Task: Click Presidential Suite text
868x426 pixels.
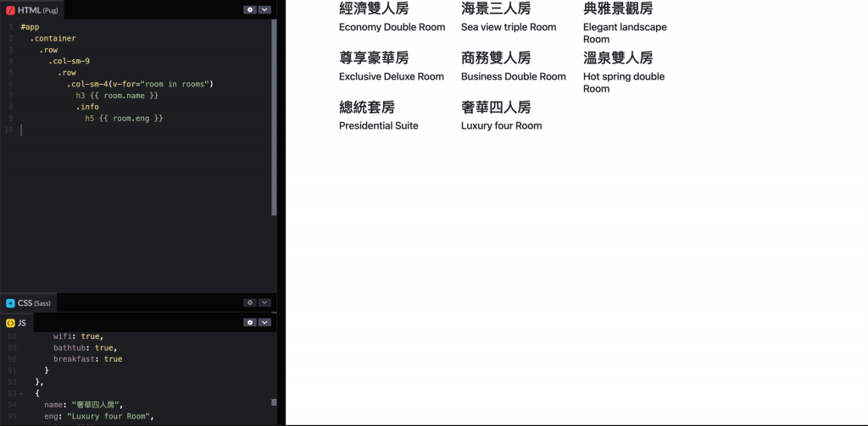Action: (x=379, y=125)
